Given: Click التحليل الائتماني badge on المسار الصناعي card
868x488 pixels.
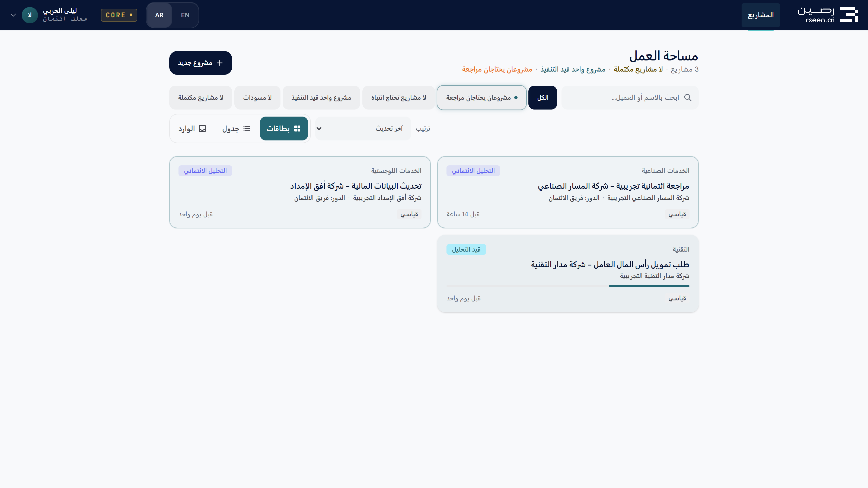Looking at the screenshot, I should (x=473, y=171).
